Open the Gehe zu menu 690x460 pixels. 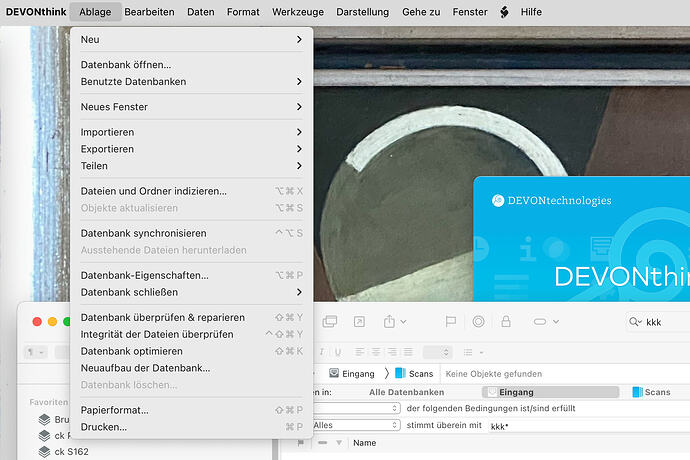tap(421, 12)
